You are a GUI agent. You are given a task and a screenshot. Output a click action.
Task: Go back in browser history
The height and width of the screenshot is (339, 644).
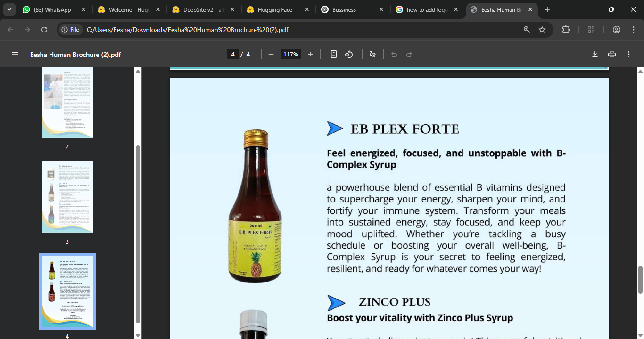coord(11,30)
